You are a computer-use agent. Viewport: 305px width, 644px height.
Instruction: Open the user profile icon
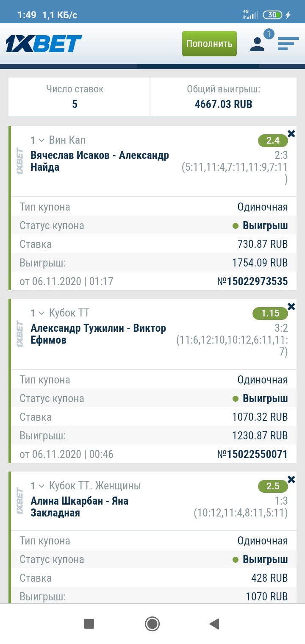tap(257, 44)
